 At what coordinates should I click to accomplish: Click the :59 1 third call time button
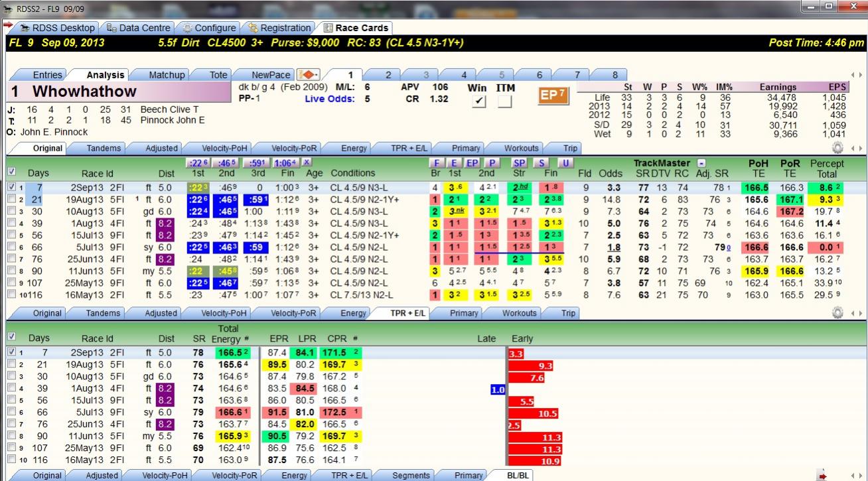[x=256, y=163]
